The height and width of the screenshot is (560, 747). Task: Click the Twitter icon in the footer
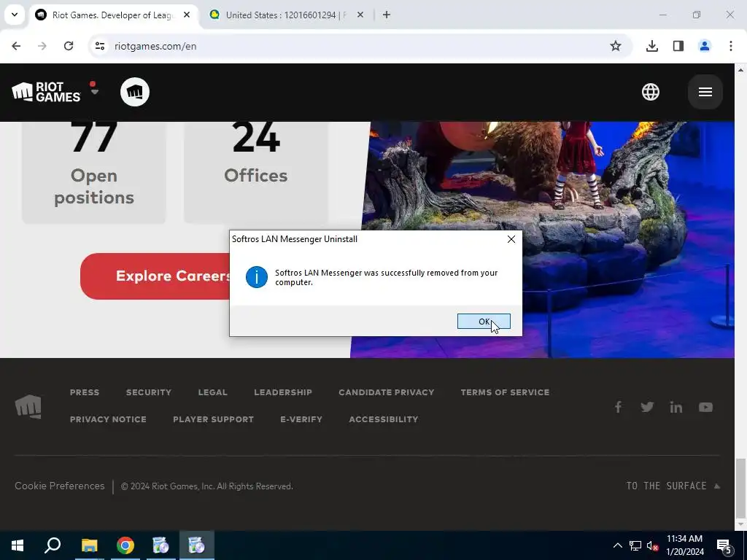pos(647,407)
